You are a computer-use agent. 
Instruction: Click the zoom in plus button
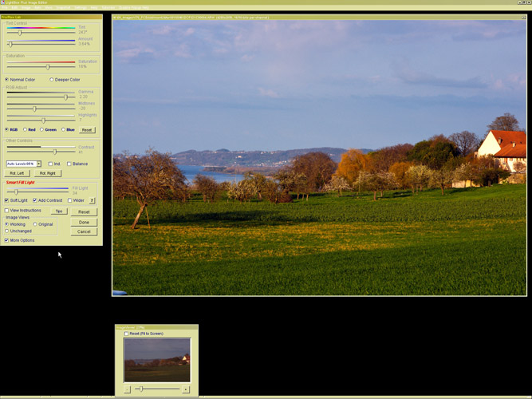(x=186, y=389)
